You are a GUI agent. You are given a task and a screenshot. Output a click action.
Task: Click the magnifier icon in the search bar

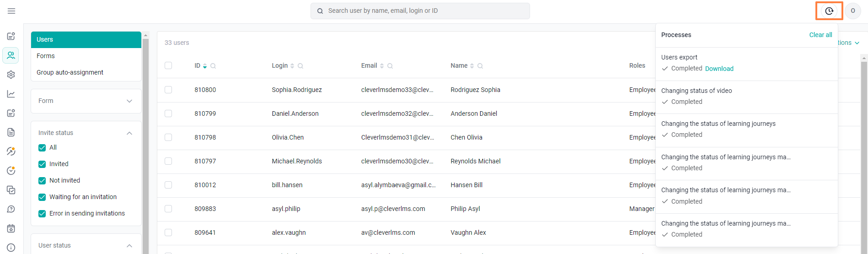coord(320,11)
